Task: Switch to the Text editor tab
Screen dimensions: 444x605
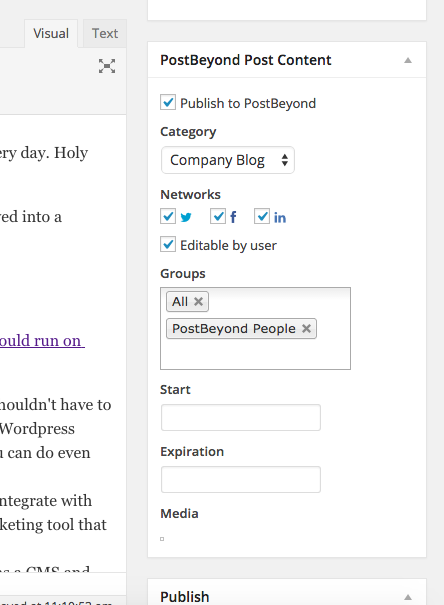Action: [x=105, y=34]
